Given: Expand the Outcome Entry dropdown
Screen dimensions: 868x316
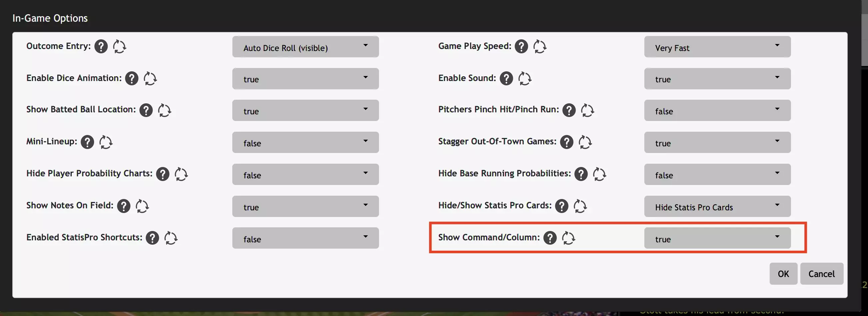Looking at the screenshot, I should [305, 47].
